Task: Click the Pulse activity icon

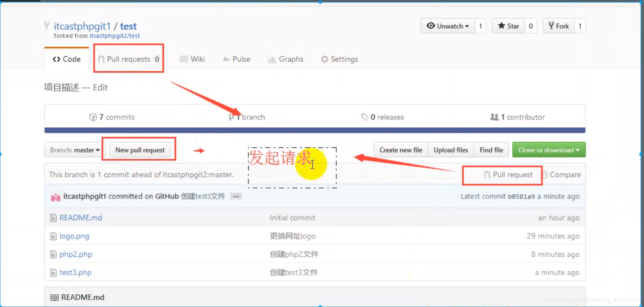Action: (x=226, y=59)
